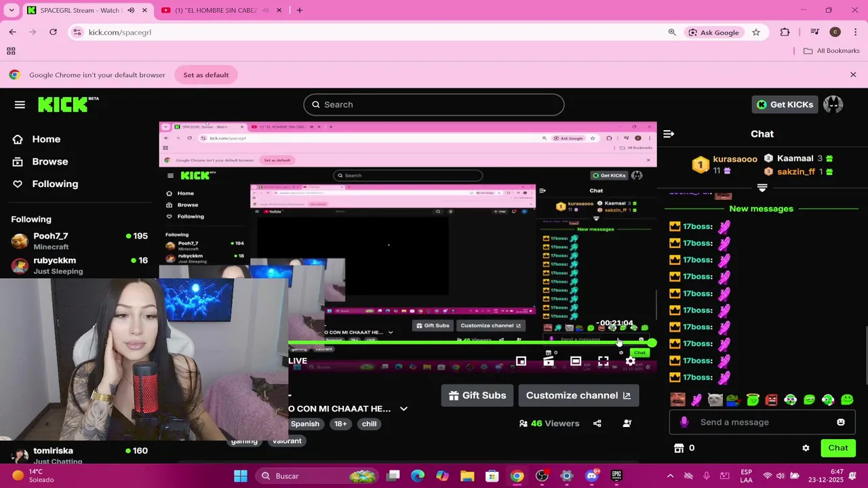Open the Chrome three-dot menu
868x488 pixels.
(856, 32)
